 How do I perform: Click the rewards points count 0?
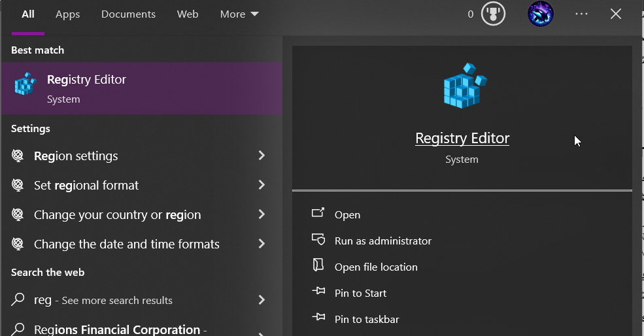tap(471, 14)
